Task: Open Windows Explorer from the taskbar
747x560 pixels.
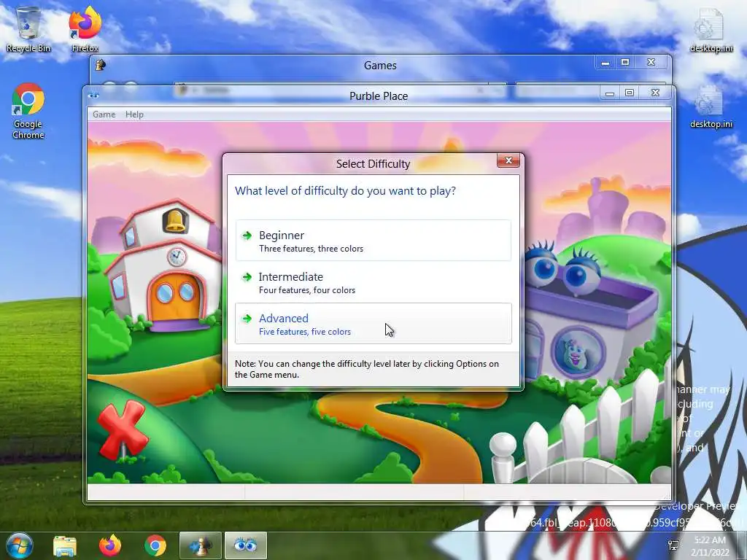Action: tap(65, 546)
